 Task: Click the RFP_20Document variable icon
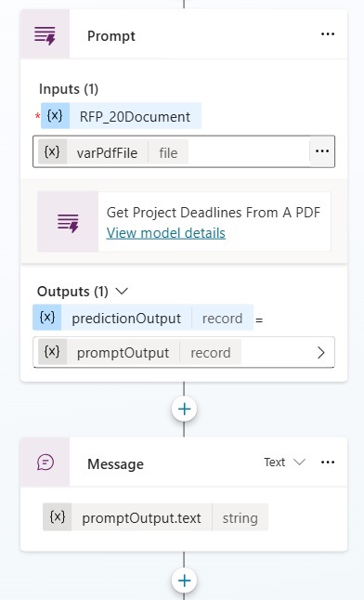[55, 115]
